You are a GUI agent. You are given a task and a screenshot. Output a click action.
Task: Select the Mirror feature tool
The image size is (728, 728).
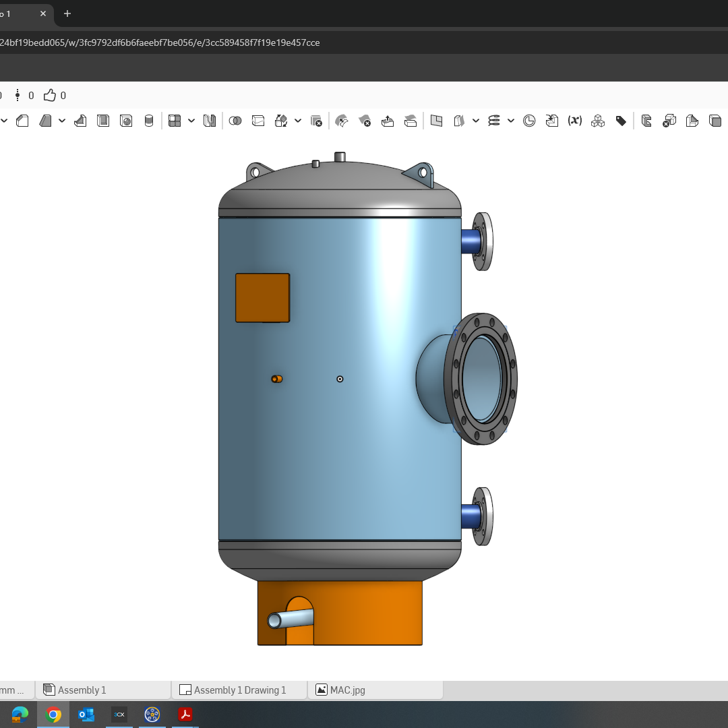click(209, 121)
